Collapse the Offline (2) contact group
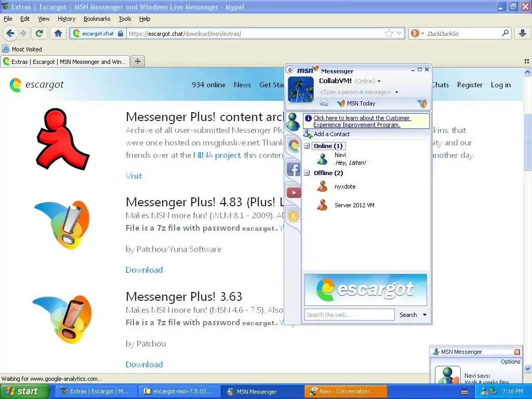Viewport: 532px width, 399px height. click(x=307, y=172)
